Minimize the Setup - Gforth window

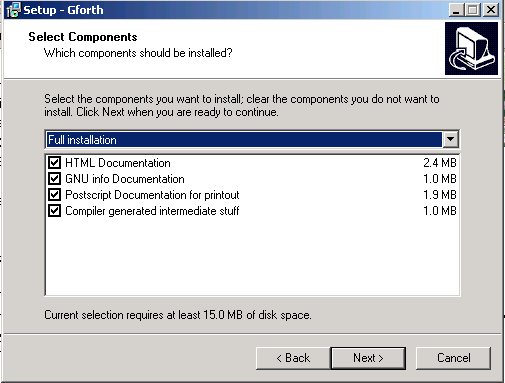pyautogui.click(x=456, y=10)
